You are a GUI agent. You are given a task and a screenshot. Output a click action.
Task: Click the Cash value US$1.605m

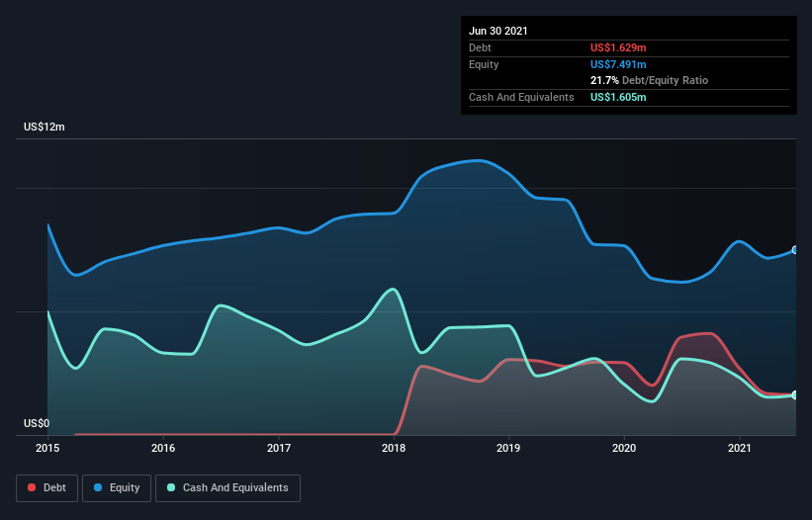coord(618,97)
